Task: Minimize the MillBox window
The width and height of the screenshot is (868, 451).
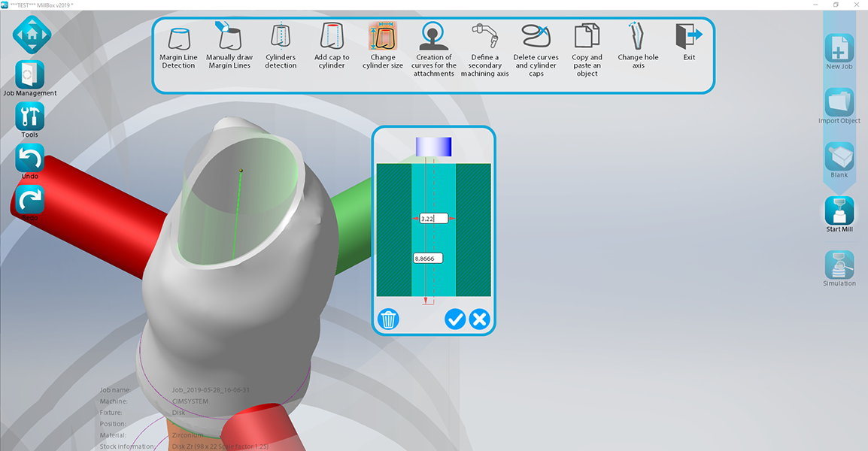Action: tap(815, 5)
